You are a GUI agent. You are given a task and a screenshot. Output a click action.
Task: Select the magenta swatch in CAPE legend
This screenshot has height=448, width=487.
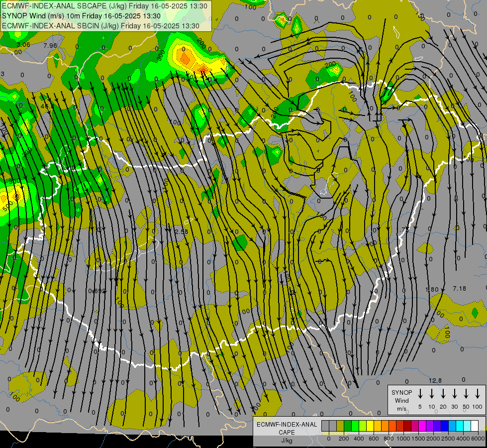(422, 426)
